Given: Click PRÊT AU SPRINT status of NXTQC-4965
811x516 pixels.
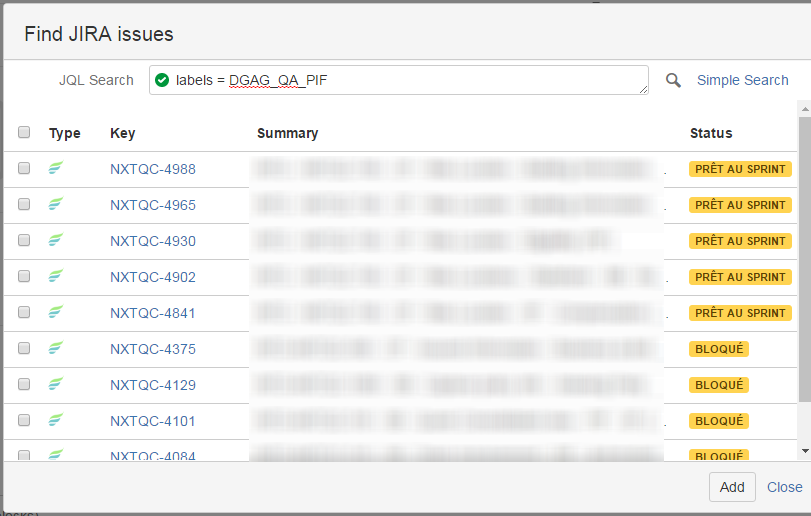Looking at the screenshot, I should pos(740,205).
